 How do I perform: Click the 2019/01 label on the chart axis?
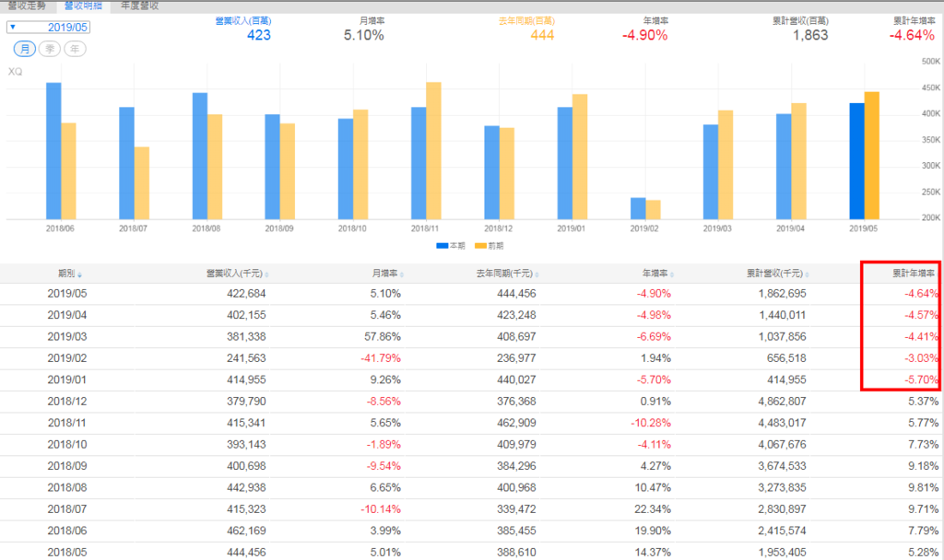click(572, 228)
